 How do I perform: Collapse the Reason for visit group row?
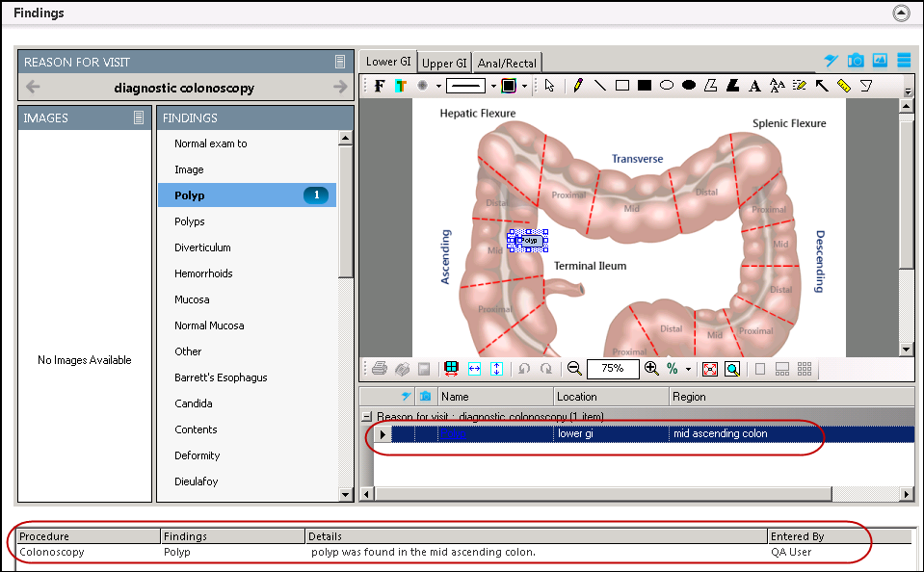(x=366, y=417)
